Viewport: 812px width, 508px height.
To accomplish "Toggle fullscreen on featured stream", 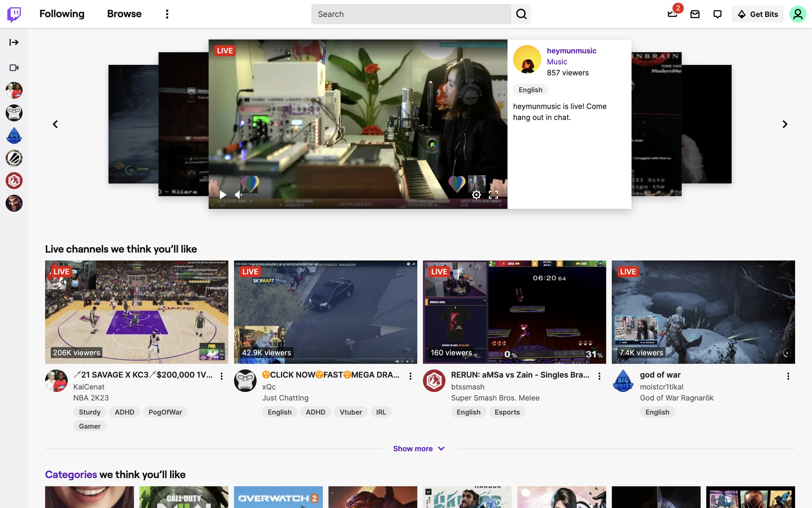I will click(x=493, y=195).
